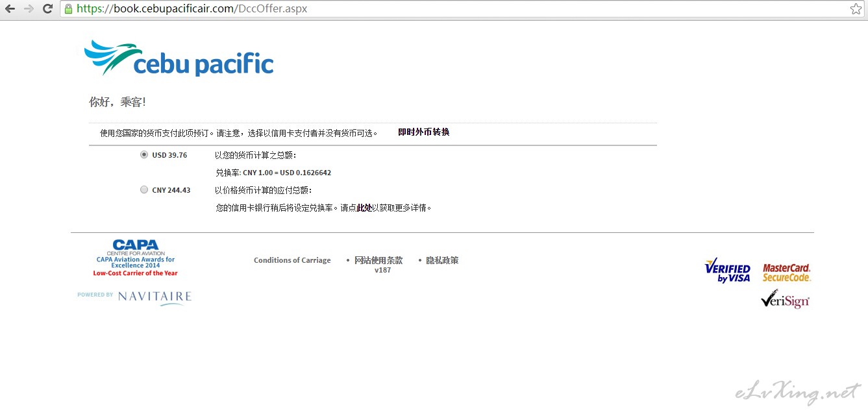Select the USD 39.76 payment option
868x414 pixels.
(144, 155)
